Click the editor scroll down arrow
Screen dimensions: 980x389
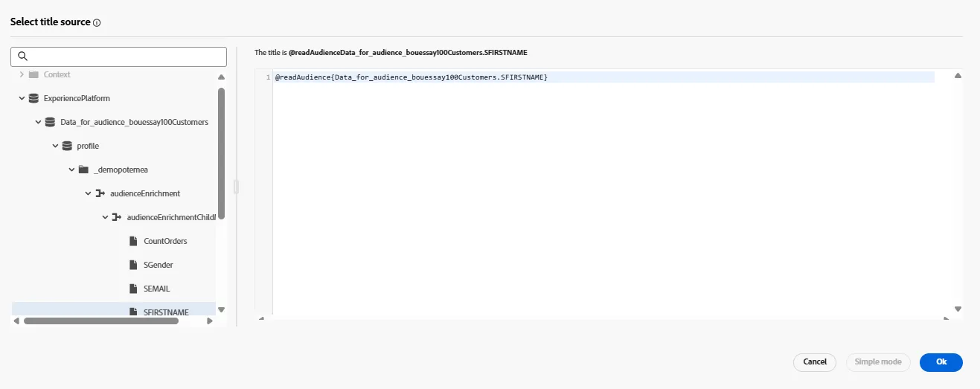click(958, 309)
